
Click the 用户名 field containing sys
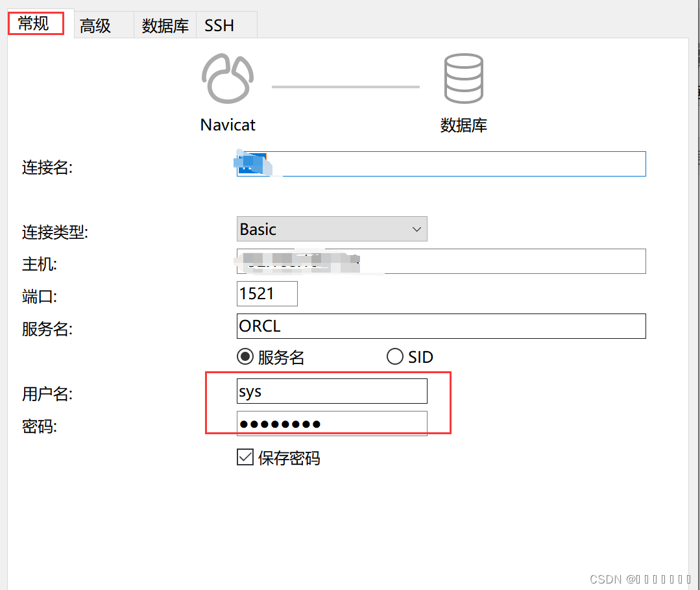pyautogui.click(x=332, y=391)
